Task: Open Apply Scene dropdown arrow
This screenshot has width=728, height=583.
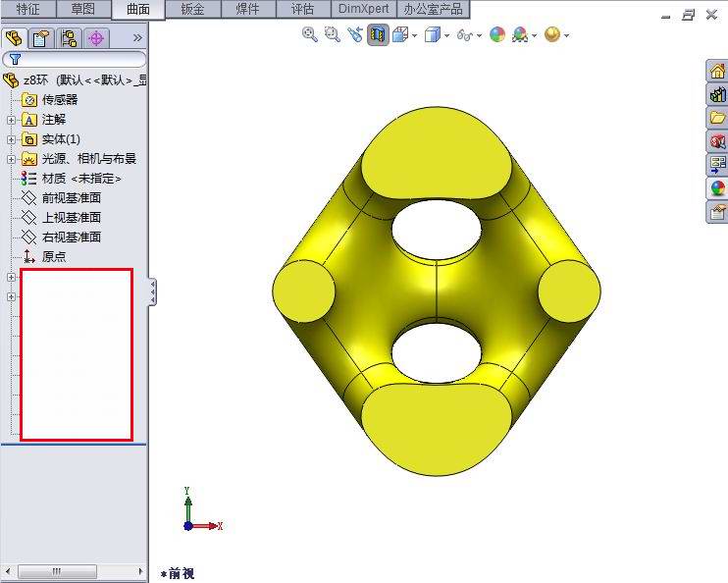Action: (x=535, y=35)
